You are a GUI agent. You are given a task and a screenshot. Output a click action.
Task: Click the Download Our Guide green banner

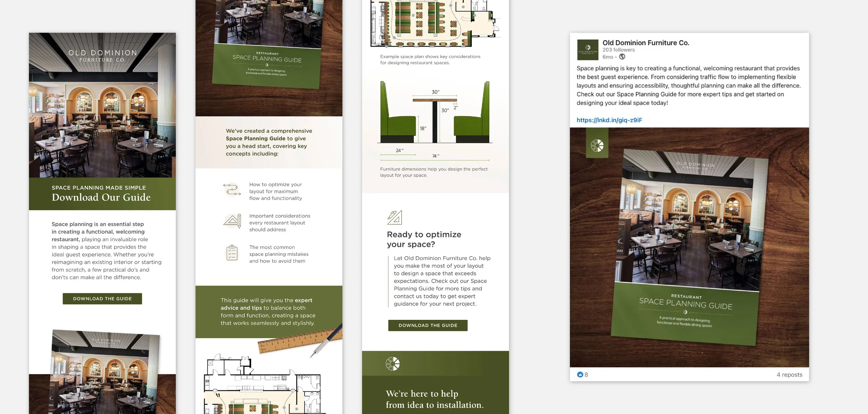pos(102,194)
